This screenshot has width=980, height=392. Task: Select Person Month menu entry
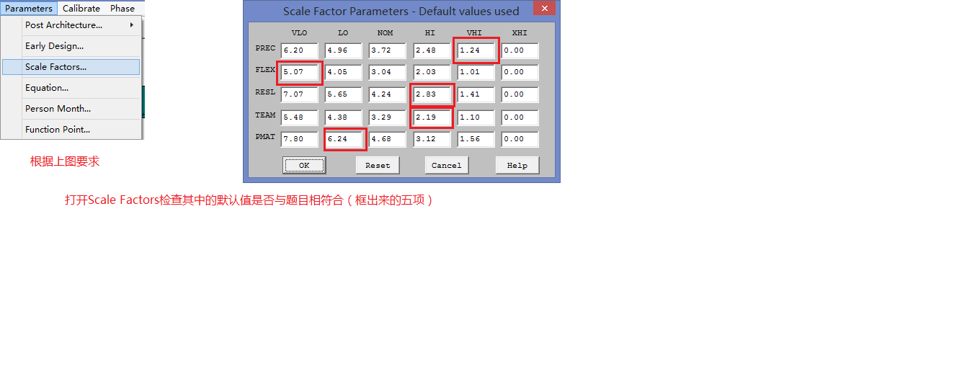(x=71, y=109)
